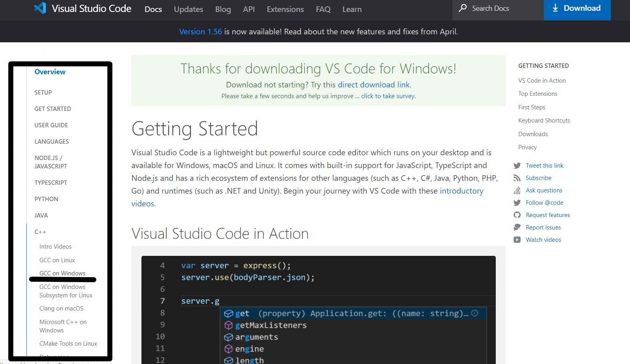Click the Twitter icon beside Follow @code
Viewport: 630px width, 364px height.
517,203
